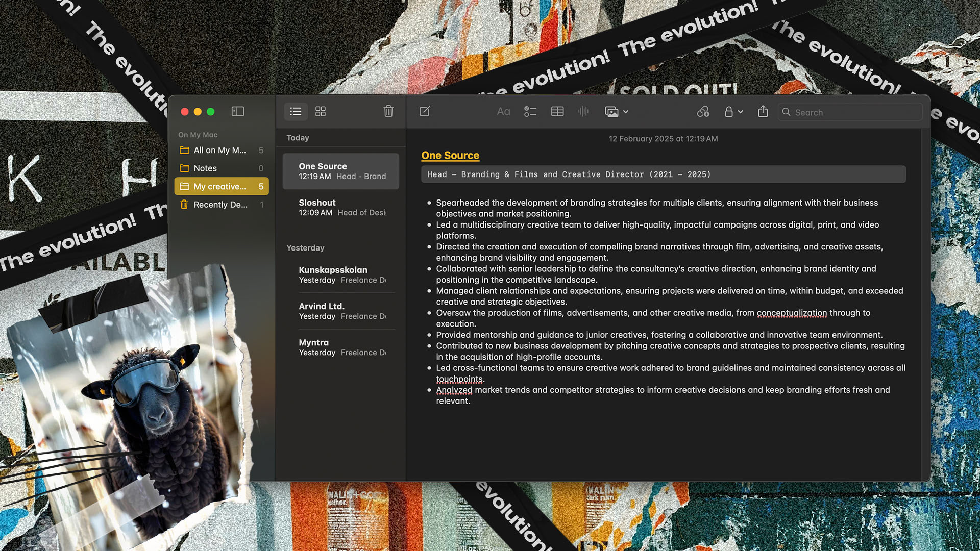The height and width of the screenshot is (551, 980).
Task: Toggle the sidebar visibility icon
Action: pos(238,111)
